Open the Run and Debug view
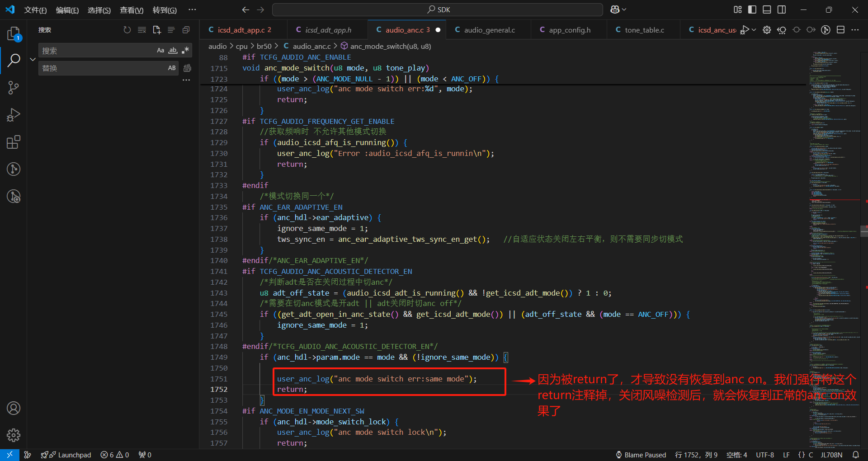The height and width of the screenshot is (461, 868). point(14,115)
